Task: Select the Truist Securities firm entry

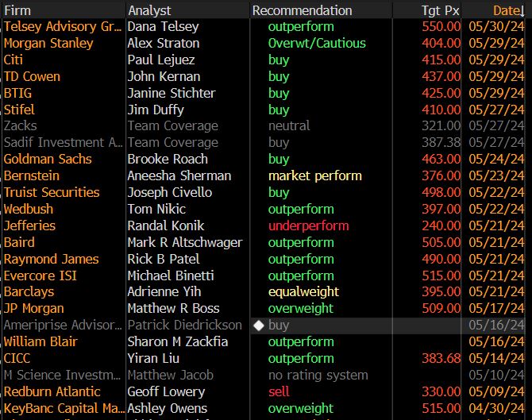Action: 52,192
